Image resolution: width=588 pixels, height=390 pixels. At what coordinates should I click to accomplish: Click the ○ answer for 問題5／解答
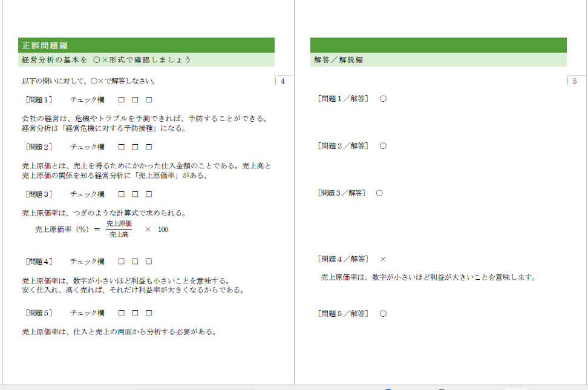(383, 314)
